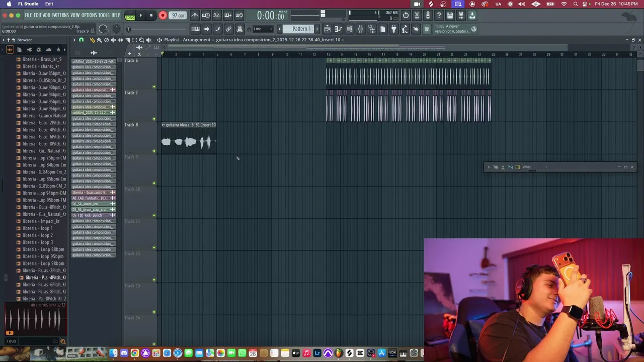Viewport: 644px width, 362px height.
Task: Click bar 13 marker on timeline ruler
Action: pos(328,54)
